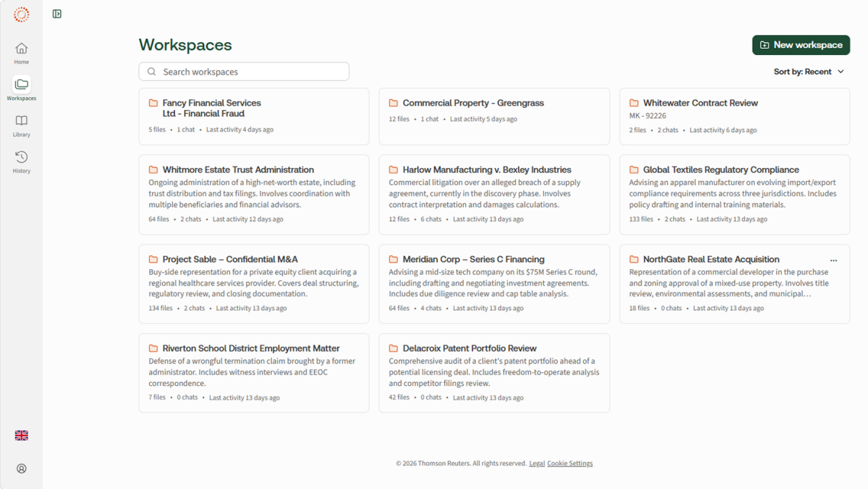Click folder icon on Delacroix Patent Portfolio card
Viewport: 868px width, 489px height.
(393, 348)
